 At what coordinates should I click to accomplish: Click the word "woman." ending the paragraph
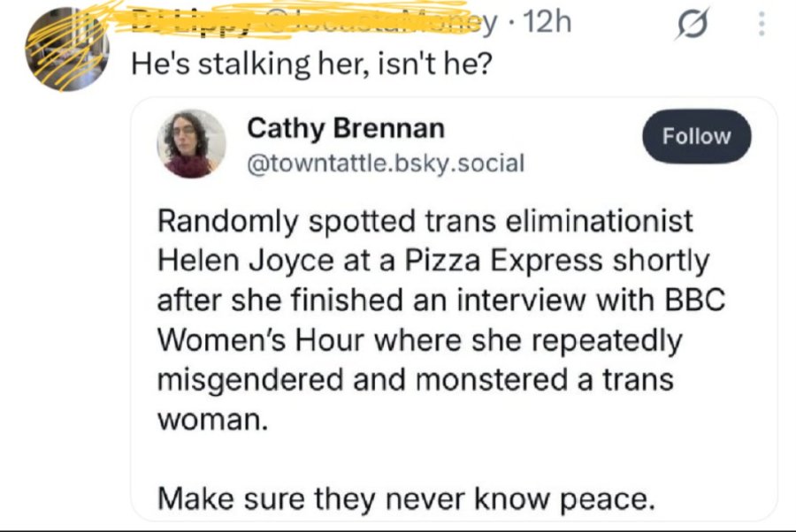tap(212, 421)
